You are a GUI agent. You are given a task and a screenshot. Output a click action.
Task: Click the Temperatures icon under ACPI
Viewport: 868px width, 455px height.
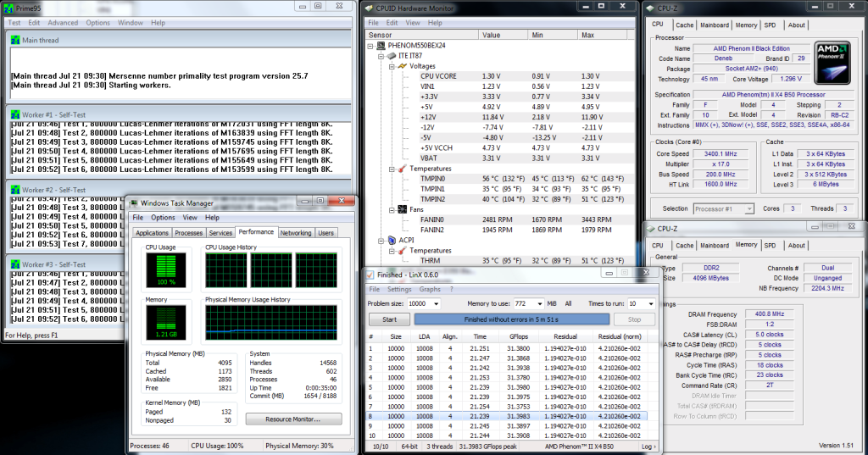[x=403, y=250]
